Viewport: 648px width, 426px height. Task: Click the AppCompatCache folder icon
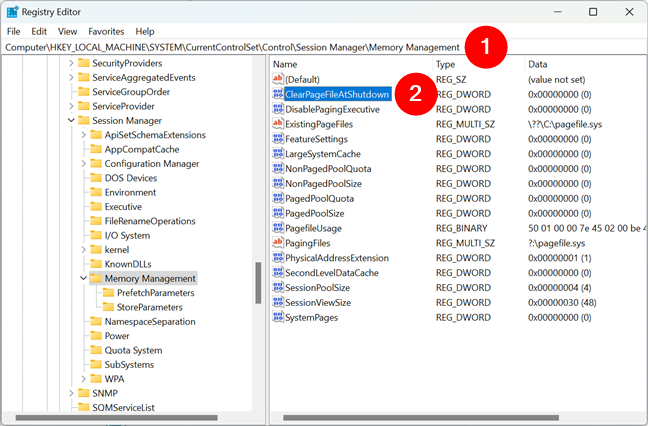pyautogui.click(x=96, y=149)
